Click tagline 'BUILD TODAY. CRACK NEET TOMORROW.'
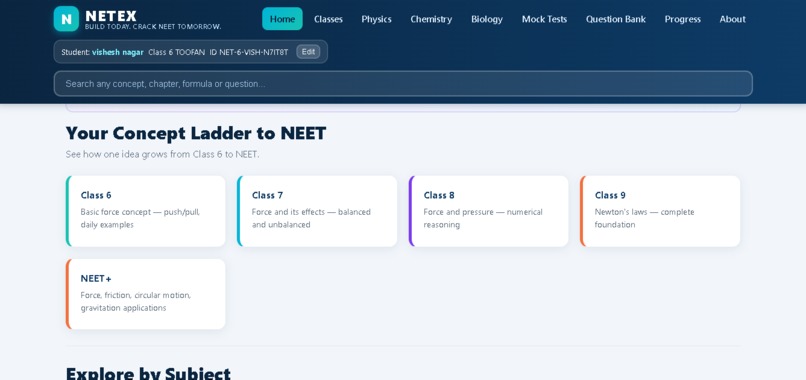The image size is (806, 380). pos(153,27)
